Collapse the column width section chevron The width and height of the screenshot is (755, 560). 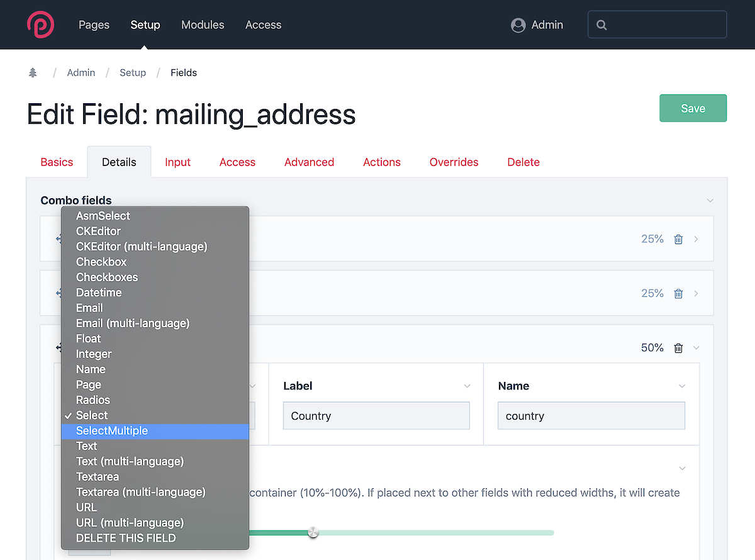click(682, 468)
